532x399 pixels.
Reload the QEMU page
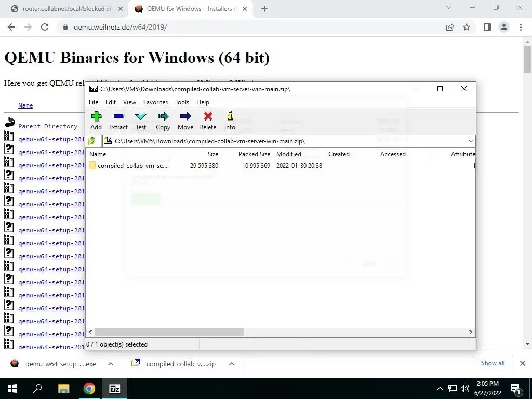point(45,27)
